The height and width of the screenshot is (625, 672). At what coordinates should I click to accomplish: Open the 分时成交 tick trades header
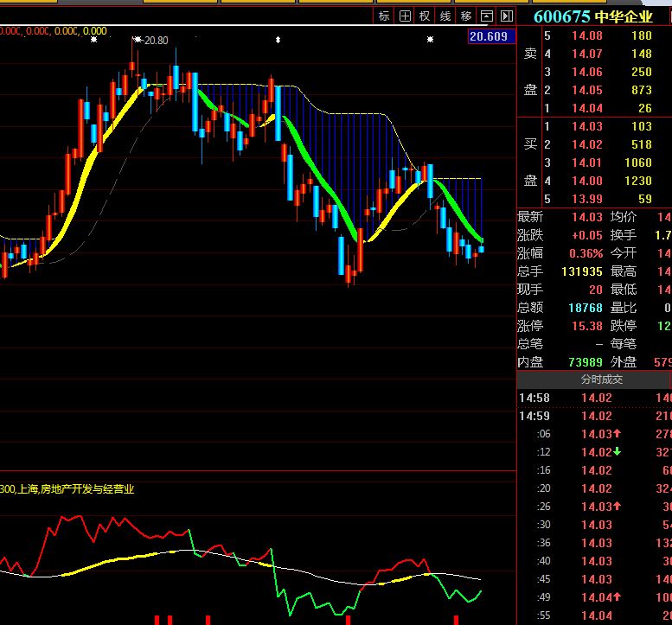[602, 379]
